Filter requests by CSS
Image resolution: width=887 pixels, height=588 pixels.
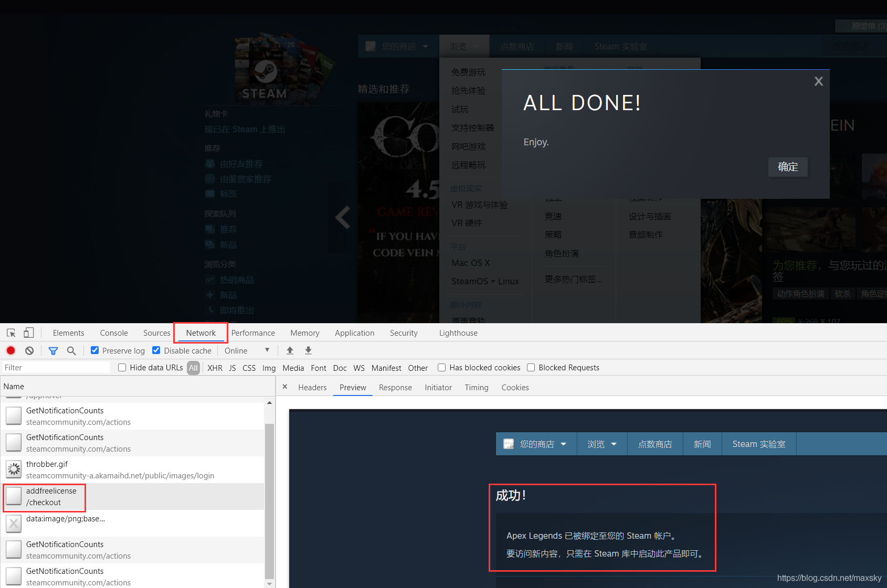[249, 368]
